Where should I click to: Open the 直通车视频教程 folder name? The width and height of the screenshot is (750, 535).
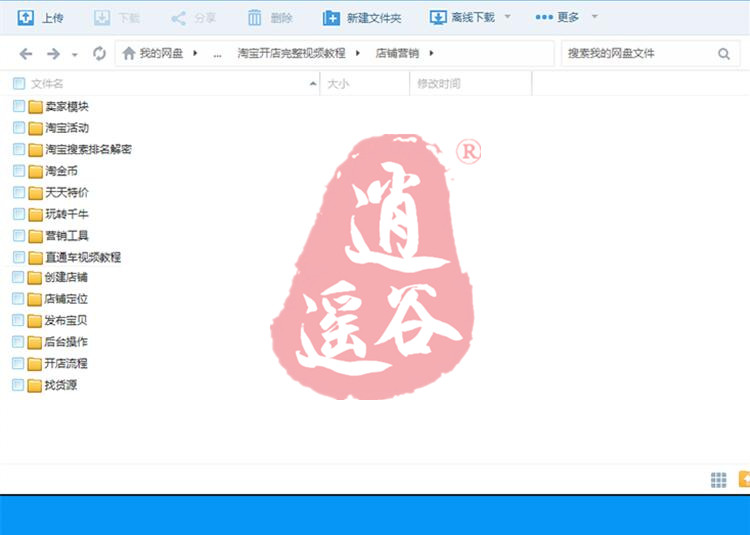coord(83,257)
